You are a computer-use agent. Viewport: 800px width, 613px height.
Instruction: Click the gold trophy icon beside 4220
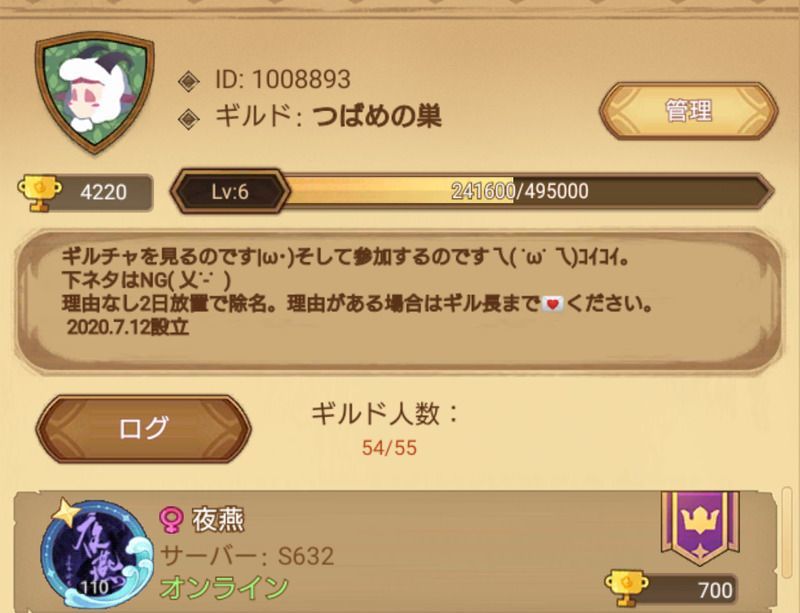point(39,192)
